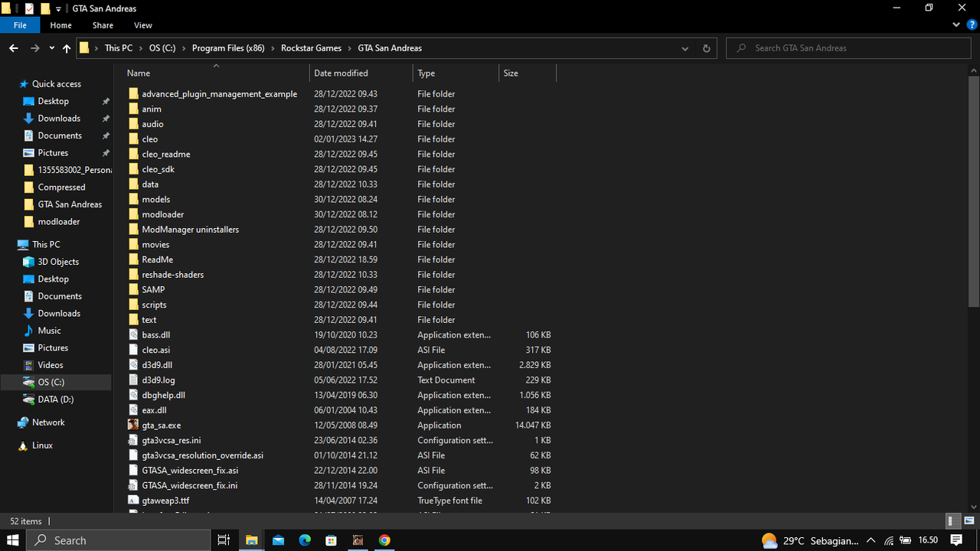Open 3D Objects in navigation pane

point(58,262)
